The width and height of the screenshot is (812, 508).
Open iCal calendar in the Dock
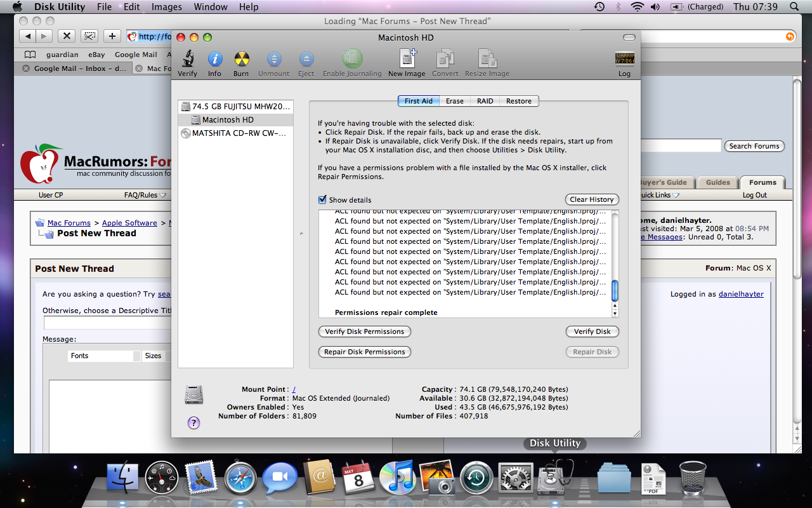click(x=358, y=477)
